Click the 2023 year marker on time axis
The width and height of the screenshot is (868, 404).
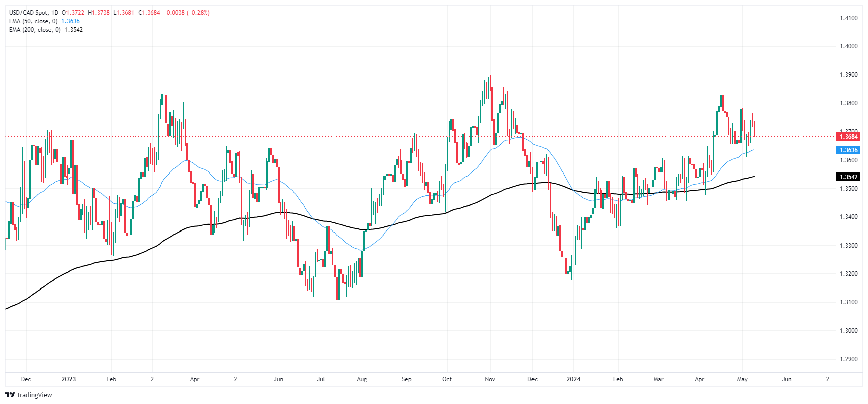pyautogui.click(x=69, y=379)
